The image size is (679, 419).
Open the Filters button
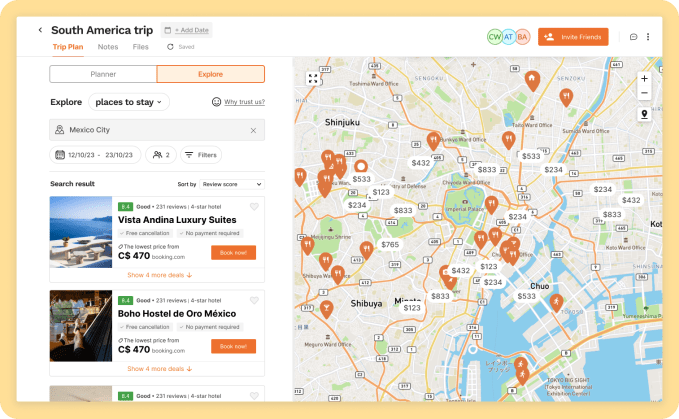coord(201,155)
